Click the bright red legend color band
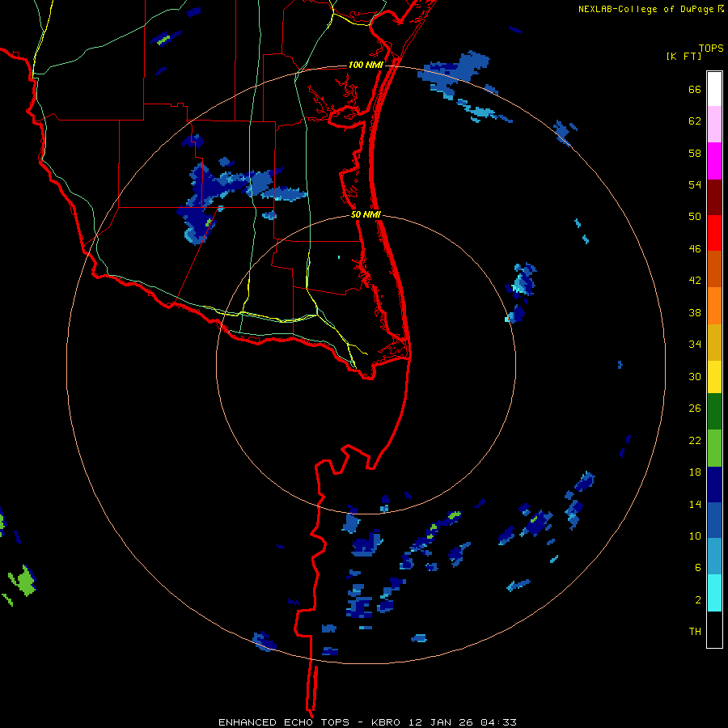Viewport: 728px width, 728px height. pos(714,233)
